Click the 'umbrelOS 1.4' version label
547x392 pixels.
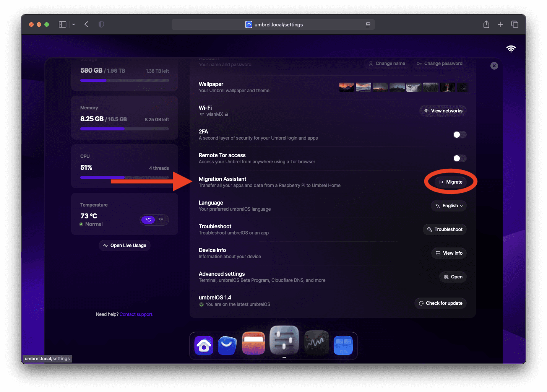click(x=215, y=298)
